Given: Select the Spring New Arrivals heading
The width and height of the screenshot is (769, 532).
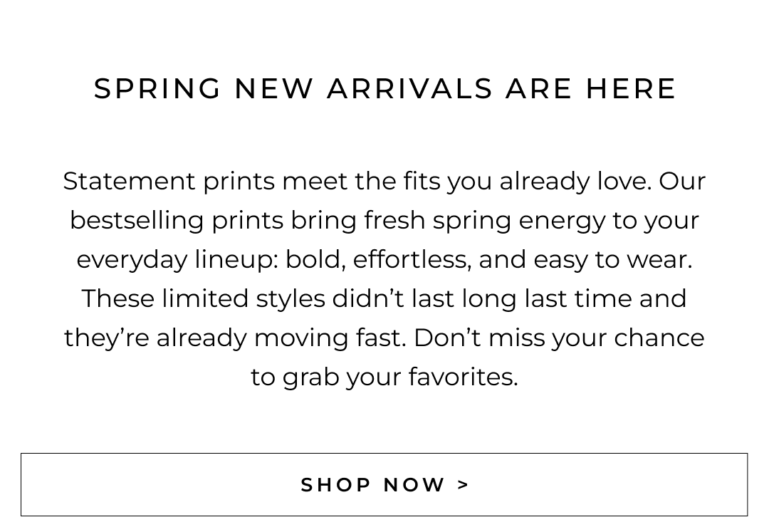Looking at the screenshot, I should [x=384, y=89].
